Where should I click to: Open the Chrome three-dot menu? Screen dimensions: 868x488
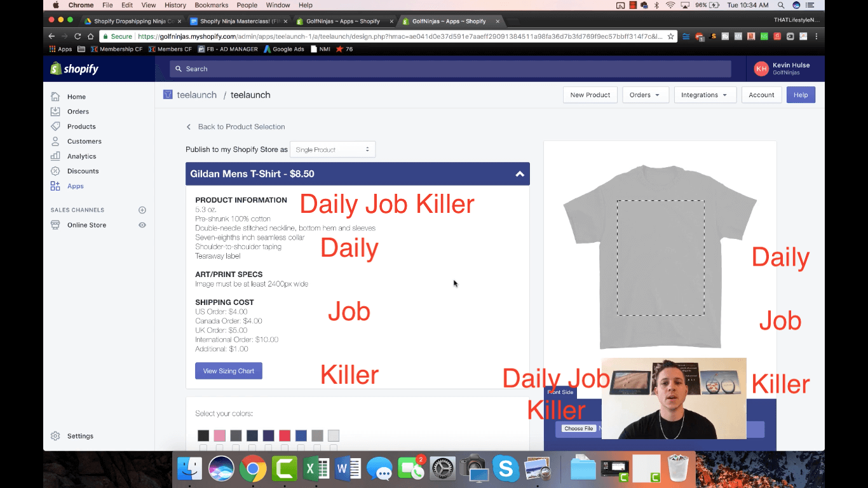pyautogui.click(x=817, y=36)
